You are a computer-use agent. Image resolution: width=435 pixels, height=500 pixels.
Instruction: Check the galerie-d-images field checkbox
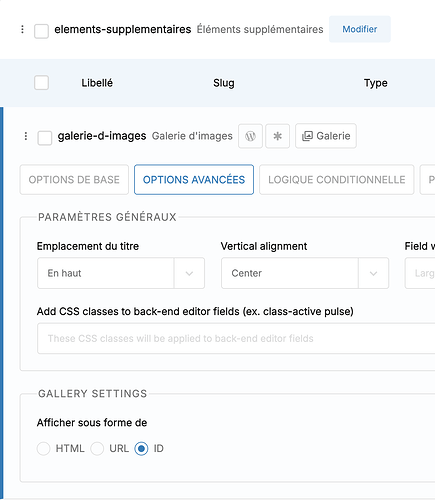click(45, 138)
